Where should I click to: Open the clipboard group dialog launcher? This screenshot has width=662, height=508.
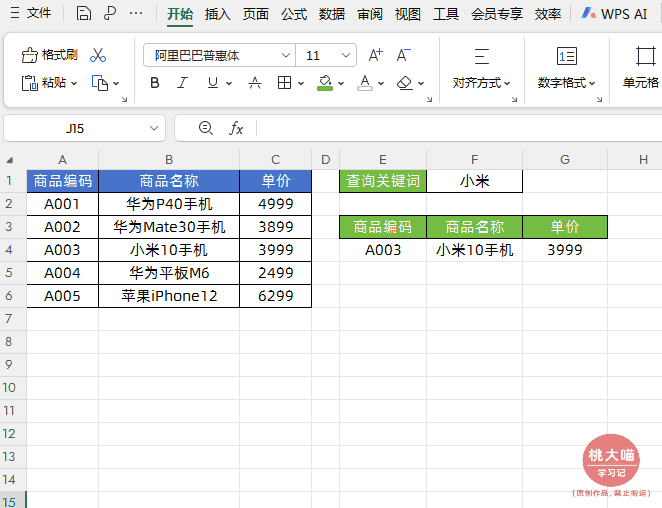click(125, 100)
